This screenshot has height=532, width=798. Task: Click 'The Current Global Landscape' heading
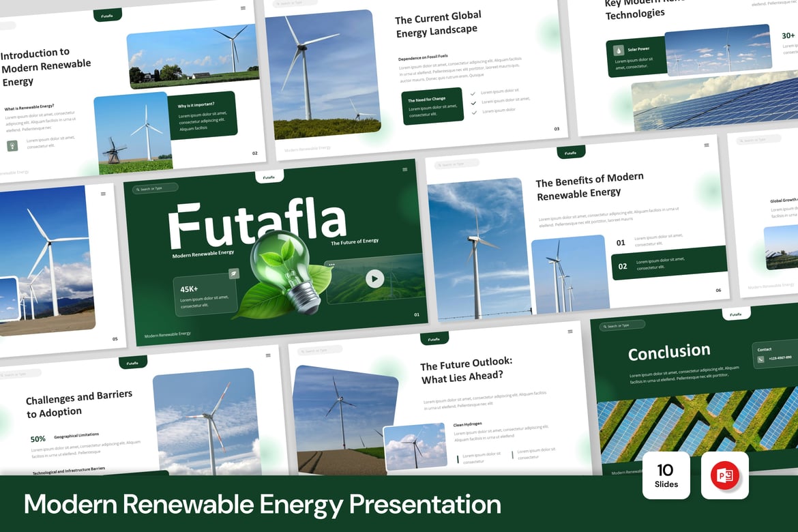(x=438, y=24)
